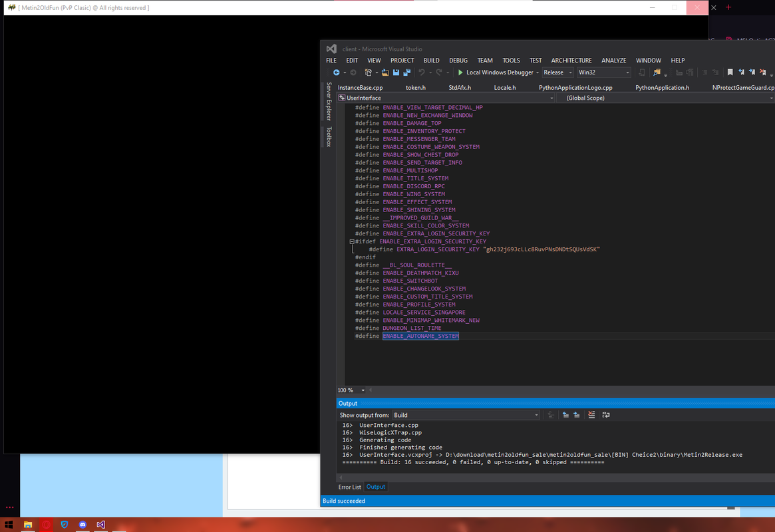Image resolution: width=775 pixels, height=532 pixels.
Task: Open the ARCHITECTURE menu
Action: 571,61
